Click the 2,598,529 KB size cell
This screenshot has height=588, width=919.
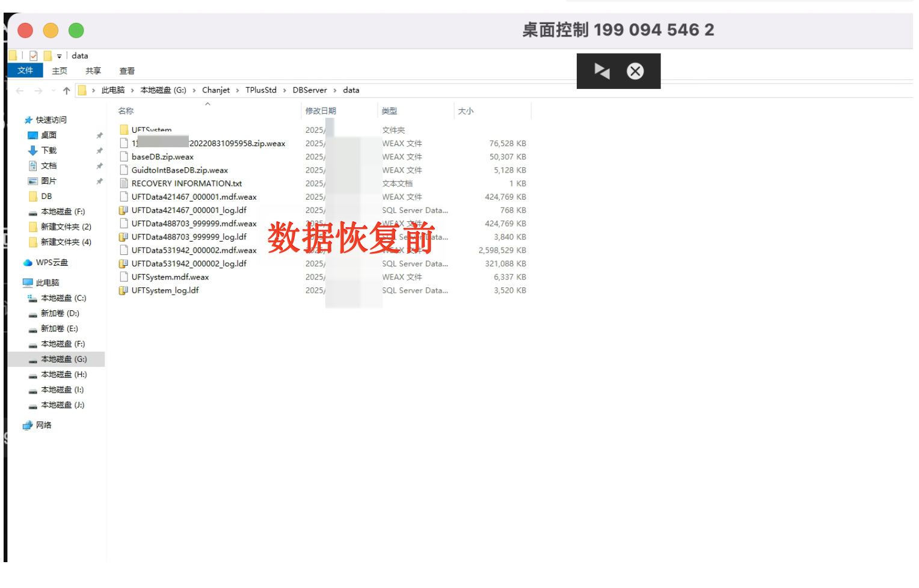[x=502, y=251]
